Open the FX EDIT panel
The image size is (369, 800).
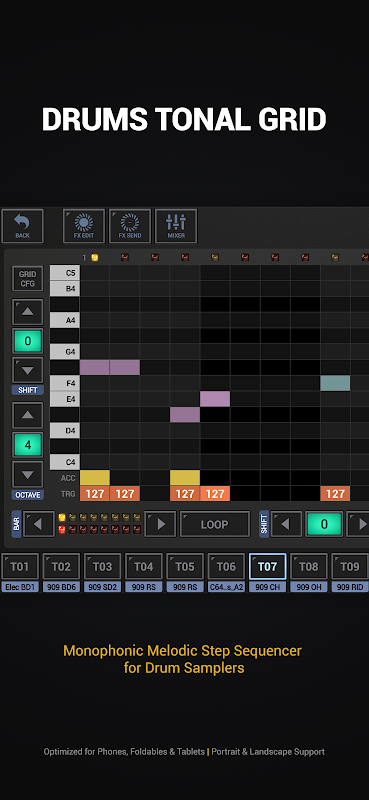point(84,226)
